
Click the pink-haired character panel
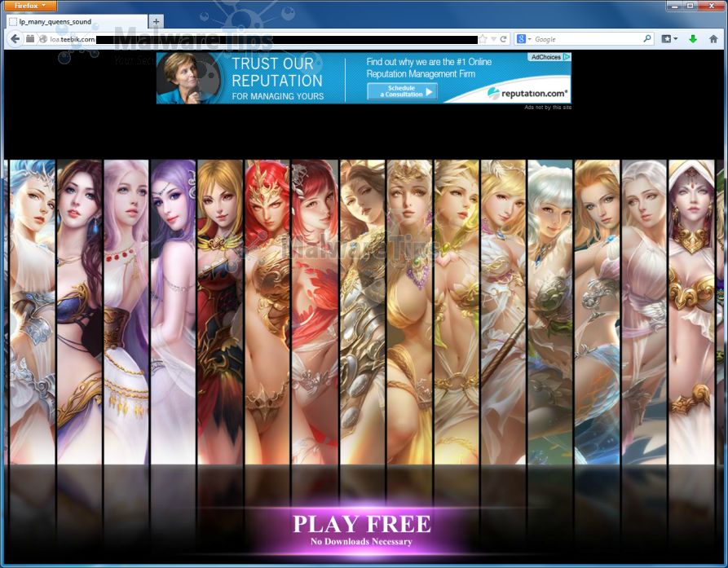126,312
